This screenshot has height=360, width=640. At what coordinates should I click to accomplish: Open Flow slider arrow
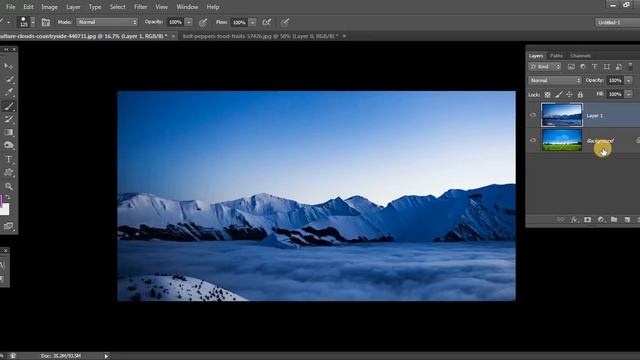tap(252, 22)
